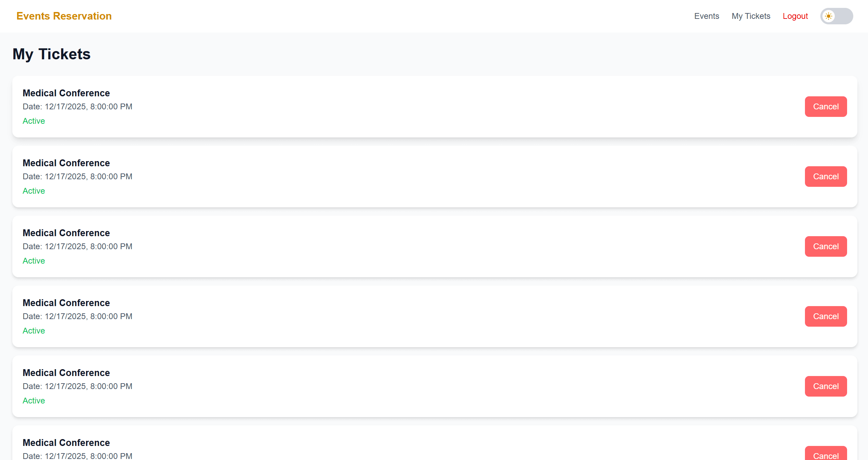
Task: Click the My Tickets page heading
Action: point(51,54)
